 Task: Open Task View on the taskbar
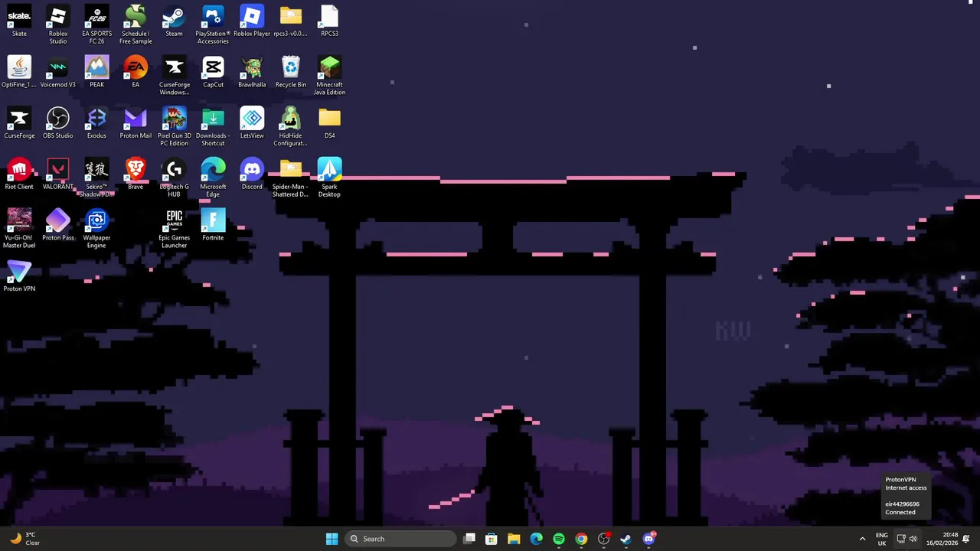(x=469, y=539)
